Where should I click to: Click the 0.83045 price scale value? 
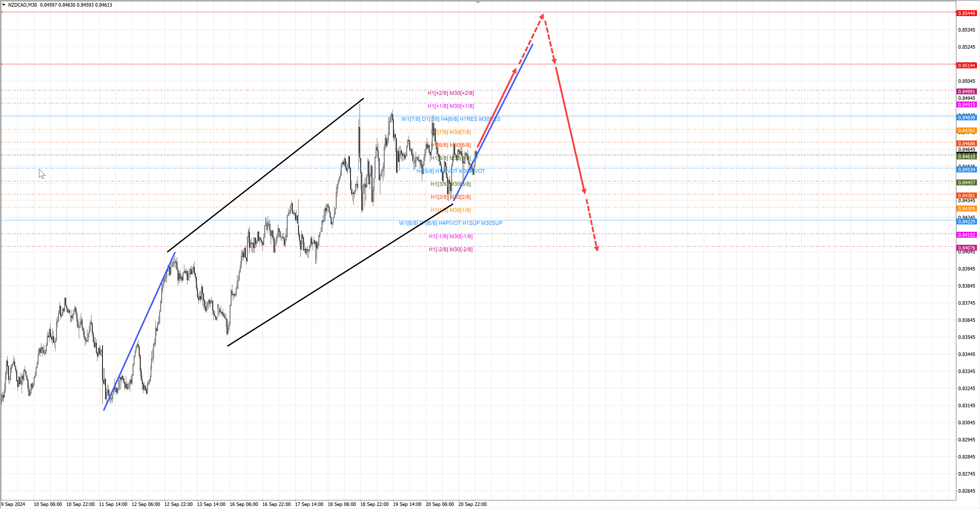point(966,422)
